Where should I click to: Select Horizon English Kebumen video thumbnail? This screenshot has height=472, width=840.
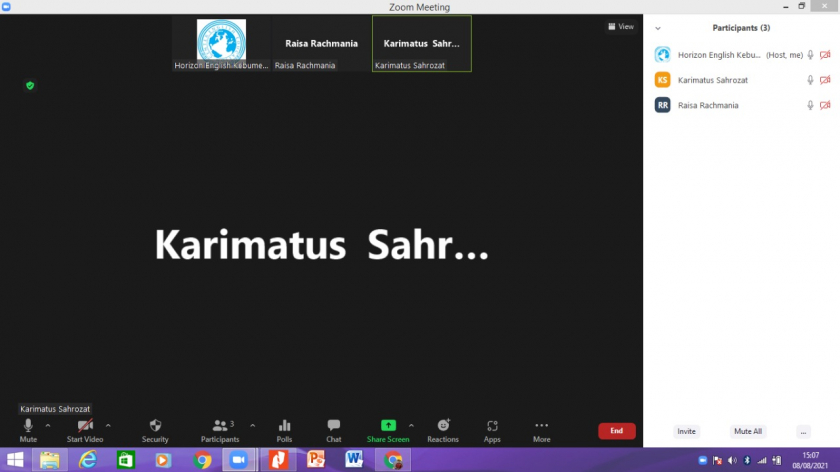pos(221,43)
